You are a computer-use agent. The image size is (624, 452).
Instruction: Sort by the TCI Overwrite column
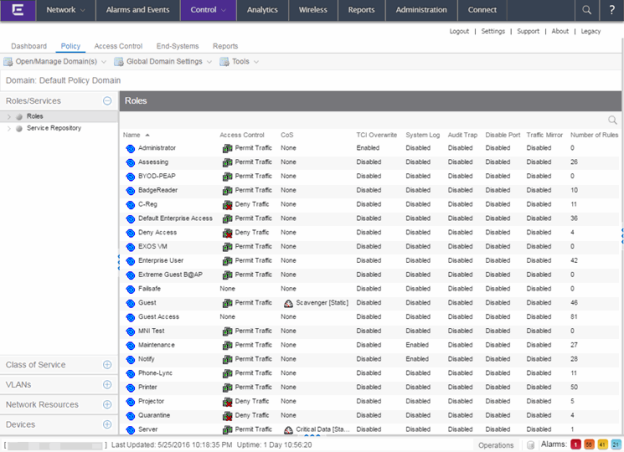376,135
